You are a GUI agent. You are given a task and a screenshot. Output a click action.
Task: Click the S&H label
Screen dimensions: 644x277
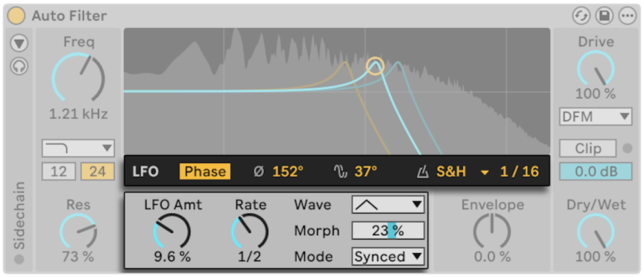451,171
